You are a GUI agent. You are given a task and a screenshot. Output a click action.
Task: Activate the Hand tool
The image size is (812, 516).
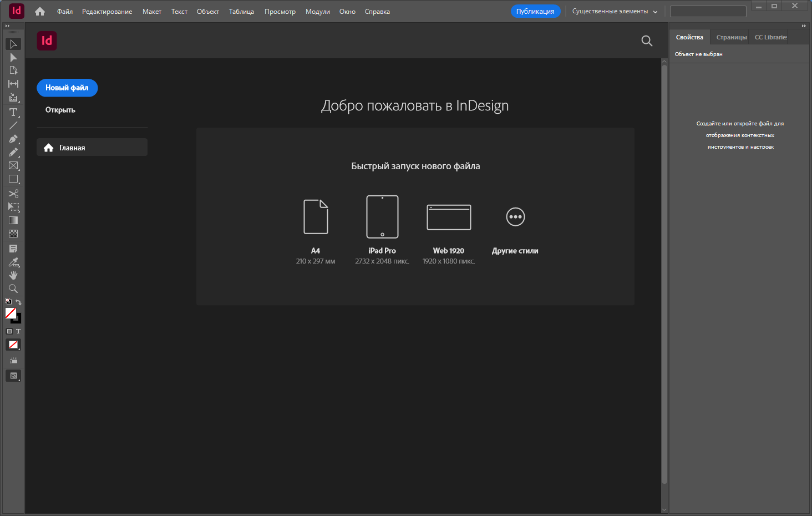(13, 275)
